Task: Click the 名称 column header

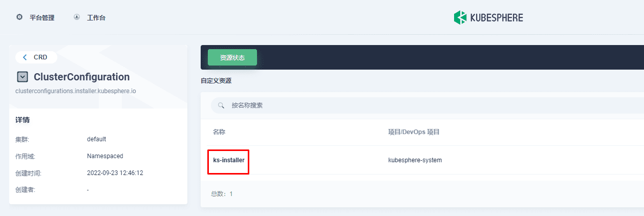Action: click(219, 132)
